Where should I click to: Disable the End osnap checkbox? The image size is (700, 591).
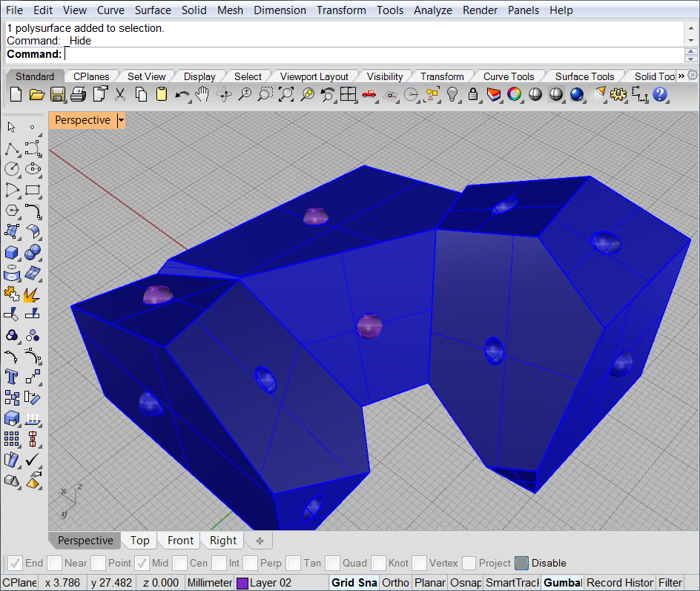(x=15, y=563)
